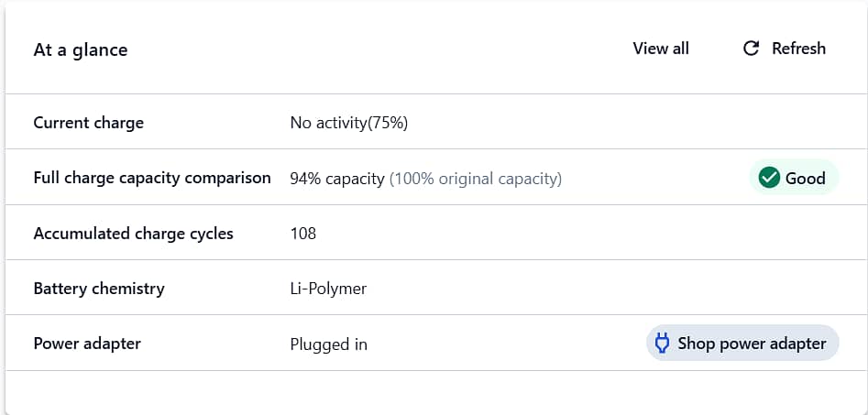The width and height of the screenshot is (868, 415).
Task: Click the Battery chemistry label
Action: 99,289
